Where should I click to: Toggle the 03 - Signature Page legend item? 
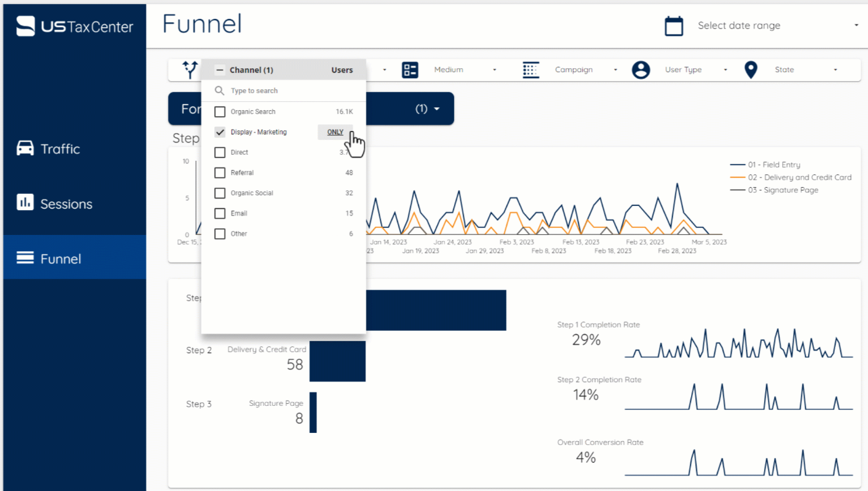(774, 190)
